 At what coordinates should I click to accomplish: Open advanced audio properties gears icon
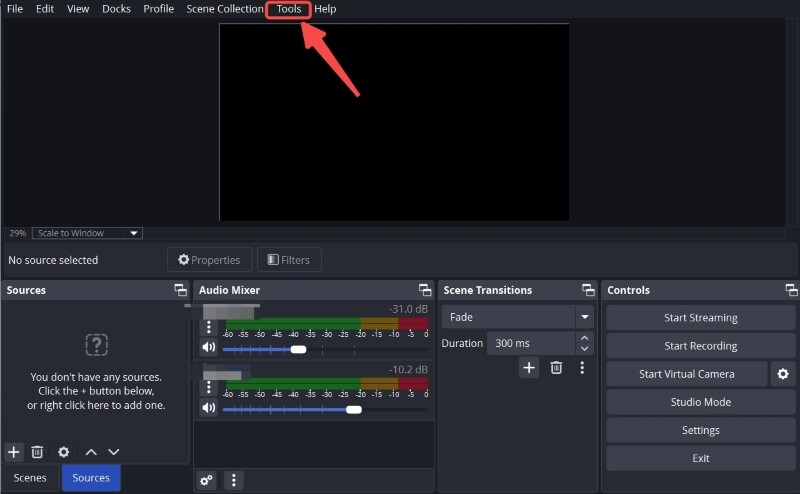coord(207,480)
